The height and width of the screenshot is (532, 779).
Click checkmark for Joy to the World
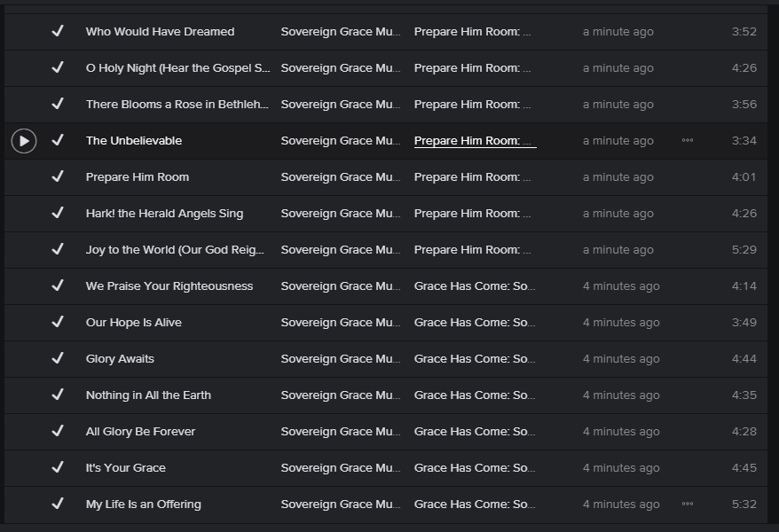58,249
